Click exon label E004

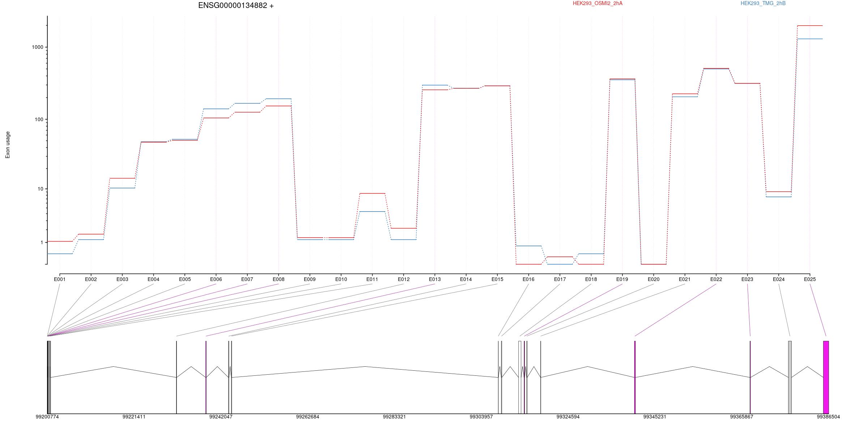(153, 279)
